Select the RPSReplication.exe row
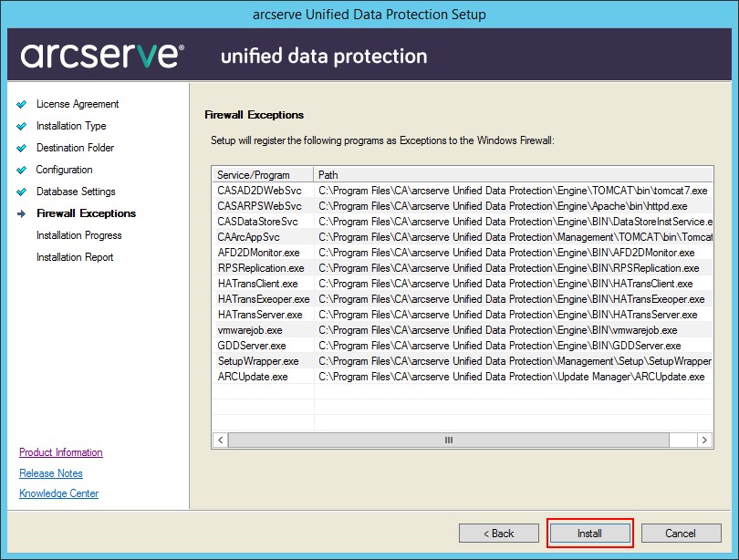The width and height of the screenshot is (739, 560). pyautogui.click(x=463, y=268)
